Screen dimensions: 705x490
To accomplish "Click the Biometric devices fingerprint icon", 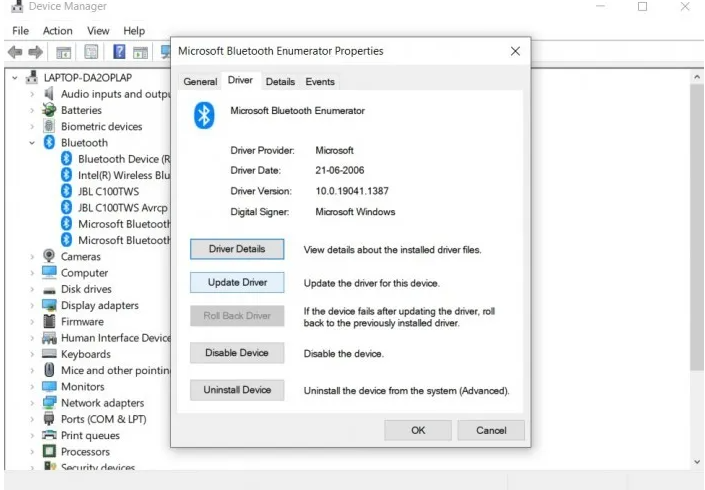I will [49, 126].
